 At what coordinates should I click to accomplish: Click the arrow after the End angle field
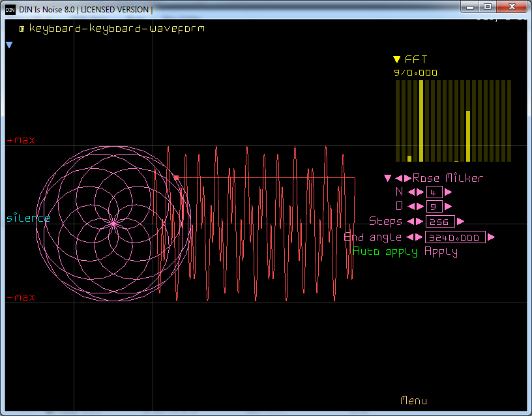491,237
